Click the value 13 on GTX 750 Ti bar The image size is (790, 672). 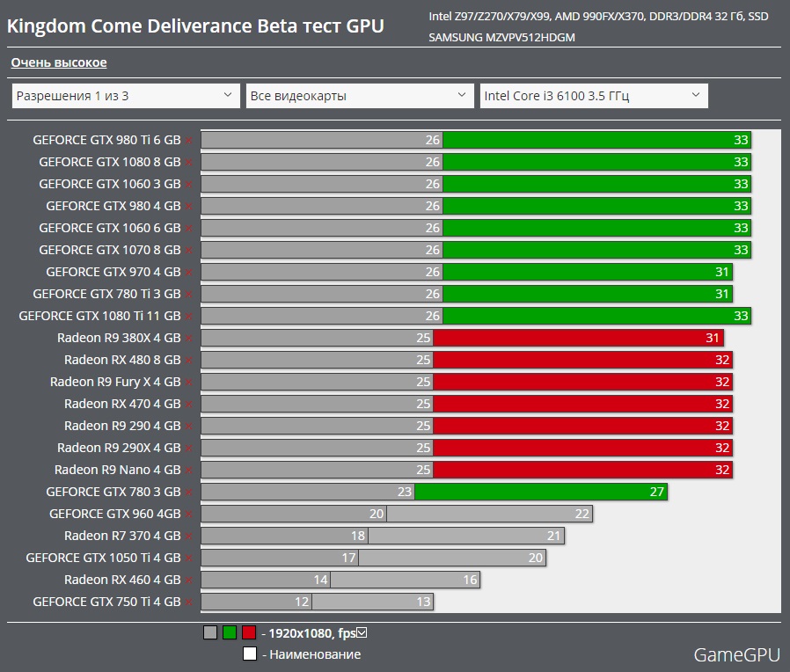(423, 602)
